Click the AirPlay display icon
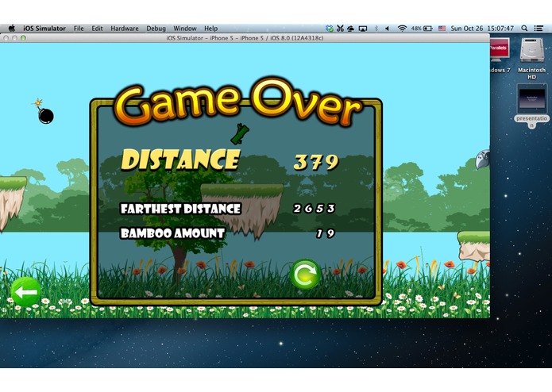The width and height of the screenshot is (552, 392). [363, 29]
